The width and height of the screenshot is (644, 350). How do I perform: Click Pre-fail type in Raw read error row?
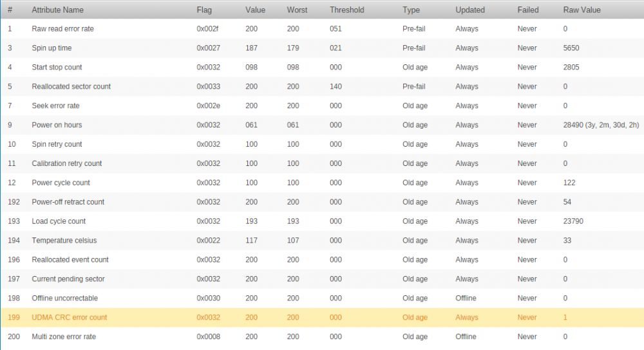click(413, 29)
